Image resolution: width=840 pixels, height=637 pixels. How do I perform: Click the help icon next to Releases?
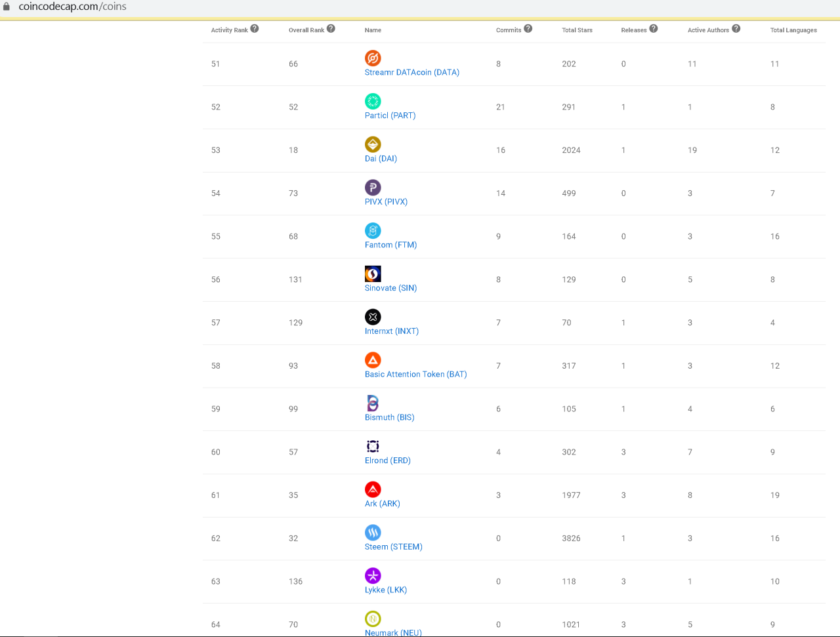654,29
